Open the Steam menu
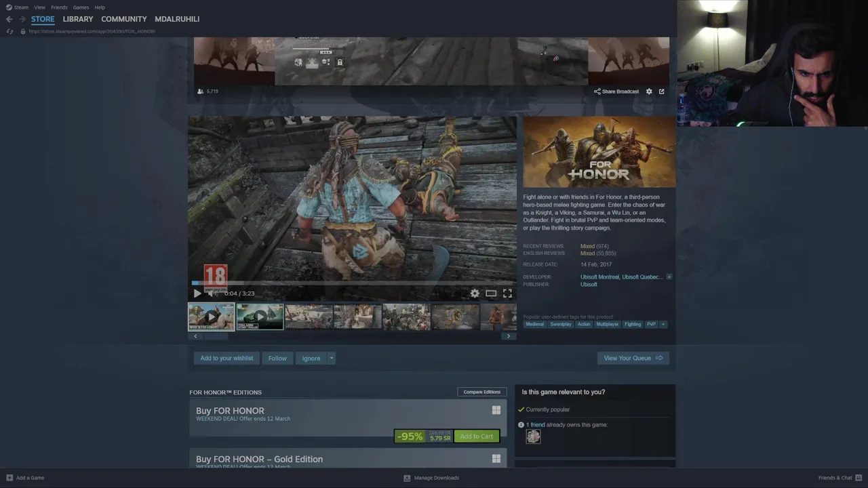Image resolution: width=868 pixels, height=488 pixels. pos(22,7)
